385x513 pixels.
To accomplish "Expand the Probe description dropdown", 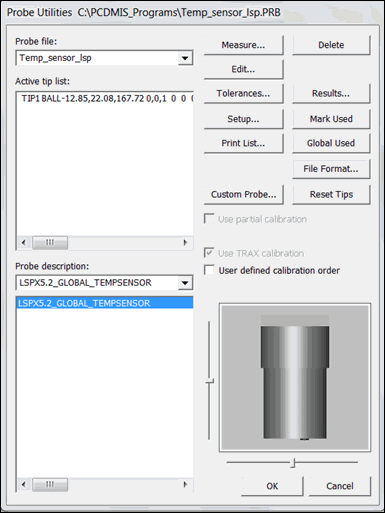I will point(185,283).
